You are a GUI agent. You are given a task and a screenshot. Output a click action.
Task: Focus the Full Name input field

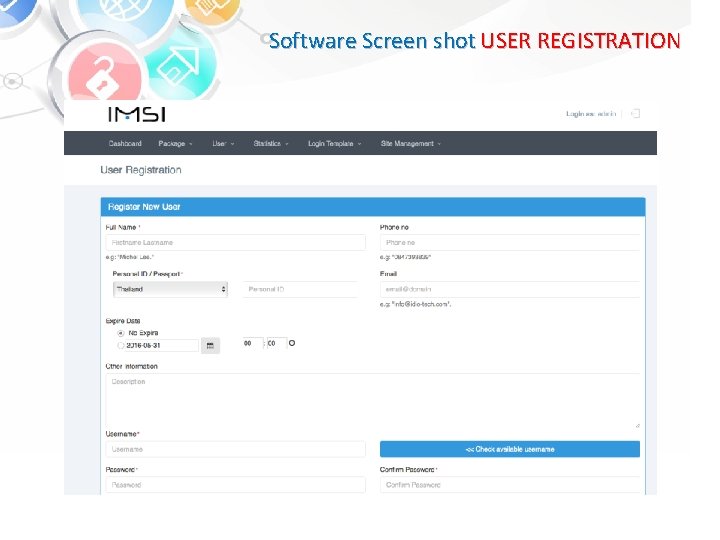236,242
